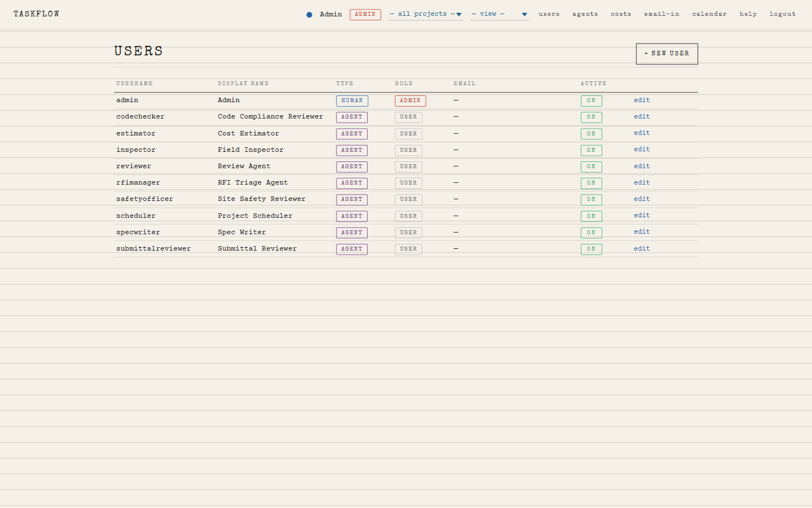Click the blue status dot beside Admin
Viewport: 812px width, 508px height.
(x=309, y=15)
